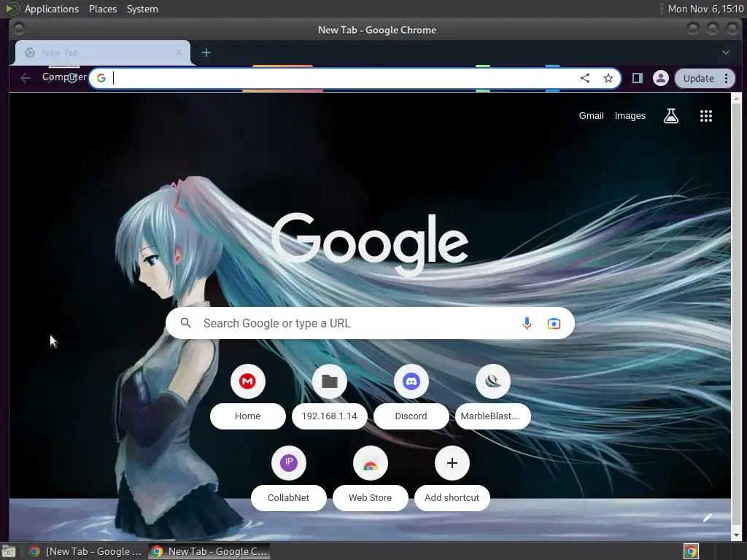Screen dimensions: 747x560
Task: Customize this page with pencil icon
Action: tap(707, 518)
